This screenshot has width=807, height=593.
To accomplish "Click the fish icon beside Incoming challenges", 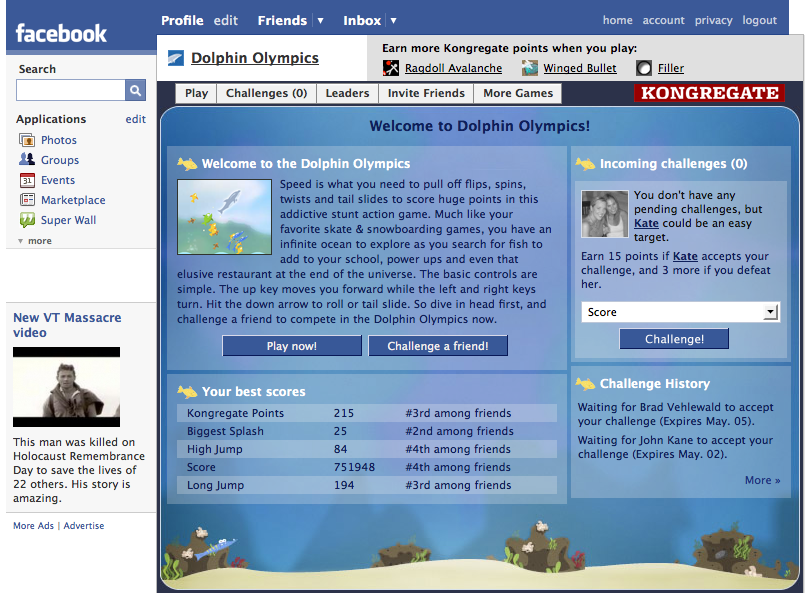I will coord(585,164).
